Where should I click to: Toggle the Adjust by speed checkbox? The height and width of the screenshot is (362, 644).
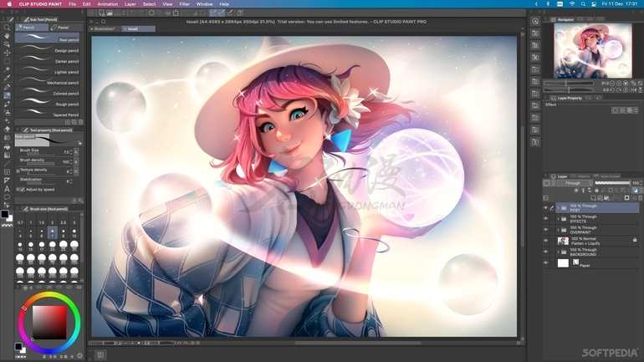point(19,189)
